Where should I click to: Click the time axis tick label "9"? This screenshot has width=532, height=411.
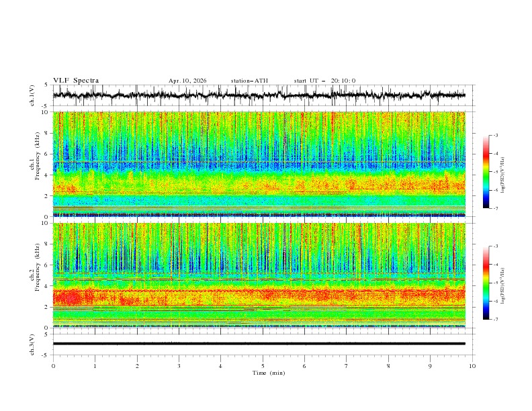coord(430,366)
